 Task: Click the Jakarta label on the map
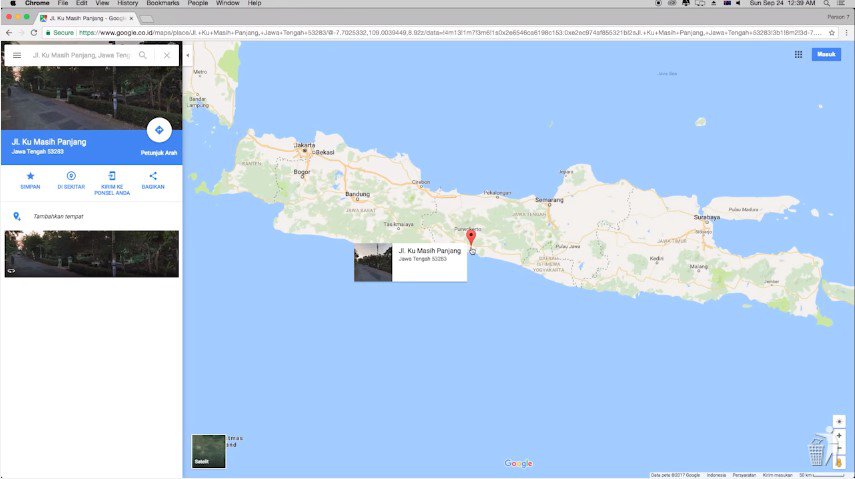[x=304, y=145]
